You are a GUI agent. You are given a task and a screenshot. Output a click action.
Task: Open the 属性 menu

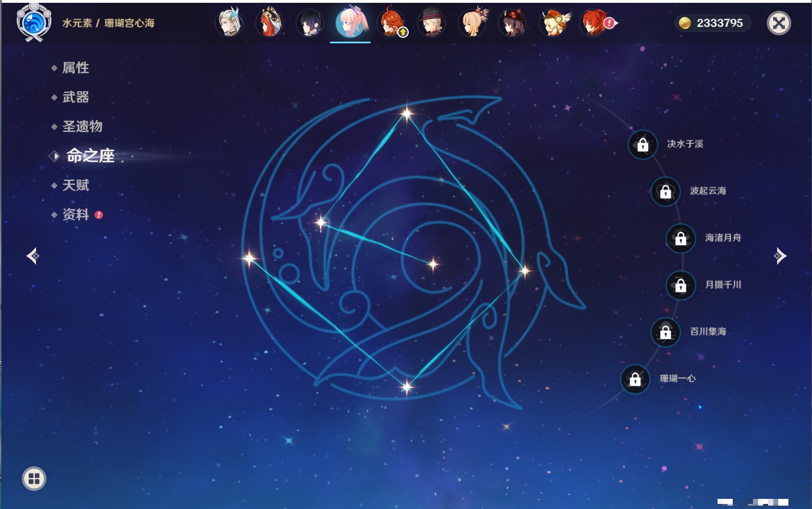tap(75, 68)
